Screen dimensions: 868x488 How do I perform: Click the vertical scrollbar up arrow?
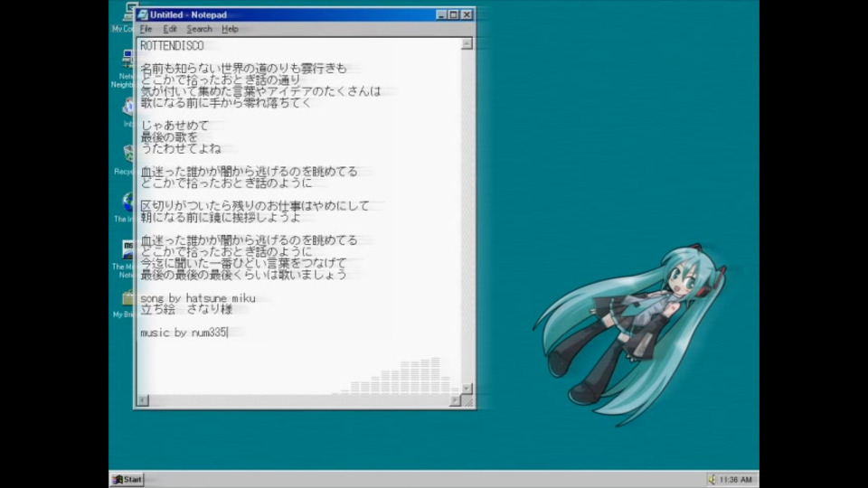pyautogui.click(x=467, y=43)
